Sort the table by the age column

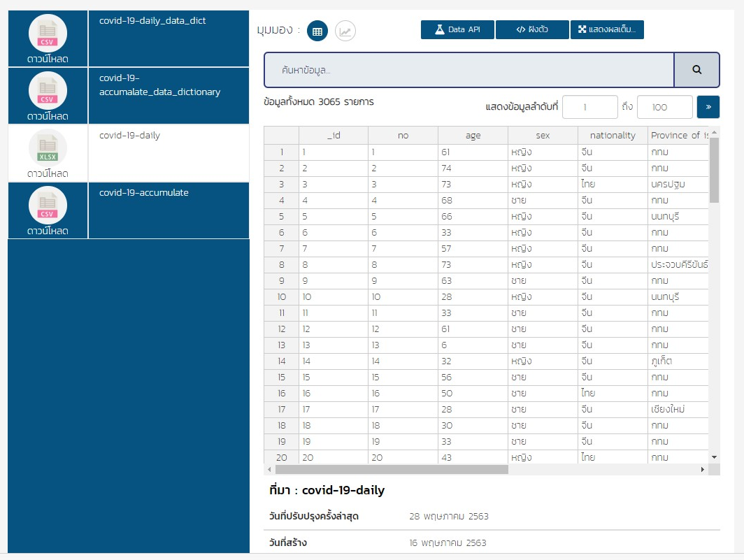(x=473, y=135)
